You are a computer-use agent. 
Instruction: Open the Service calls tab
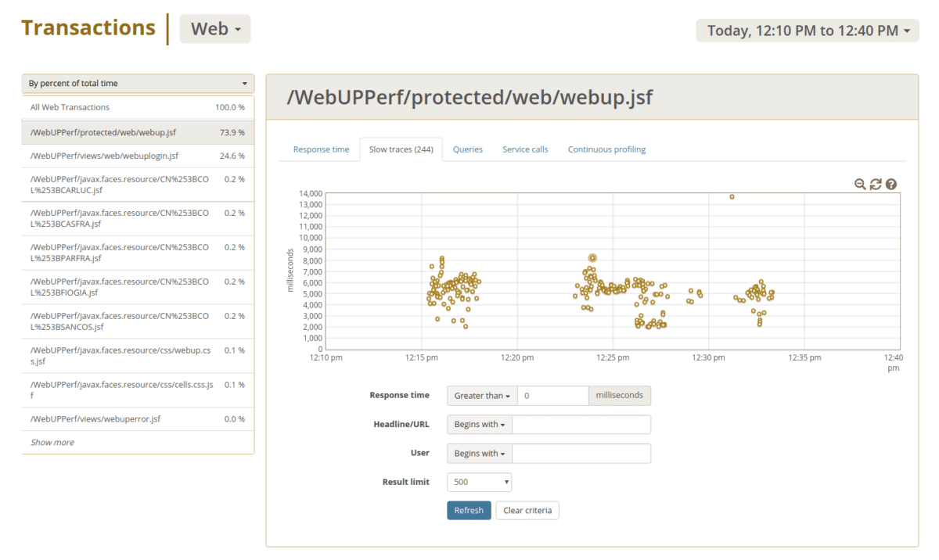click(525, 149)
